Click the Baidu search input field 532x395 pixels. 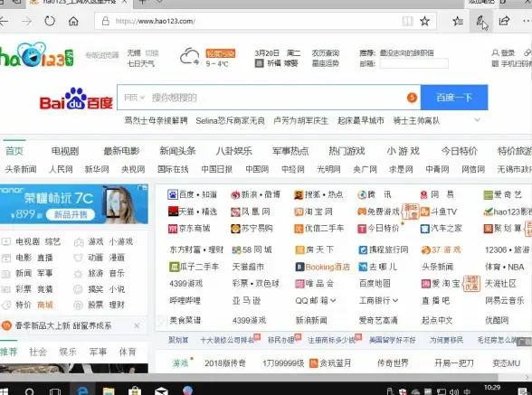(268, 98)
